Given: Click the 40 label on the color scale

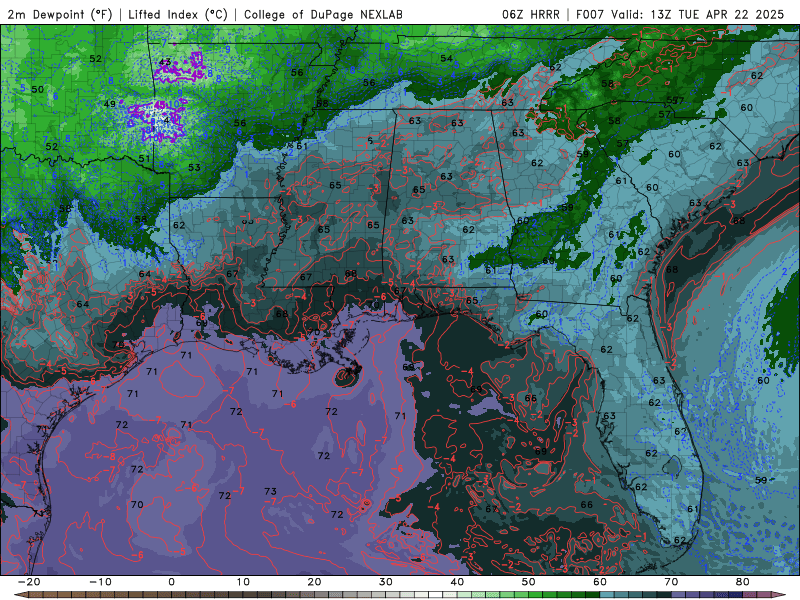Looking at the screenshot, I should [457, 582].
